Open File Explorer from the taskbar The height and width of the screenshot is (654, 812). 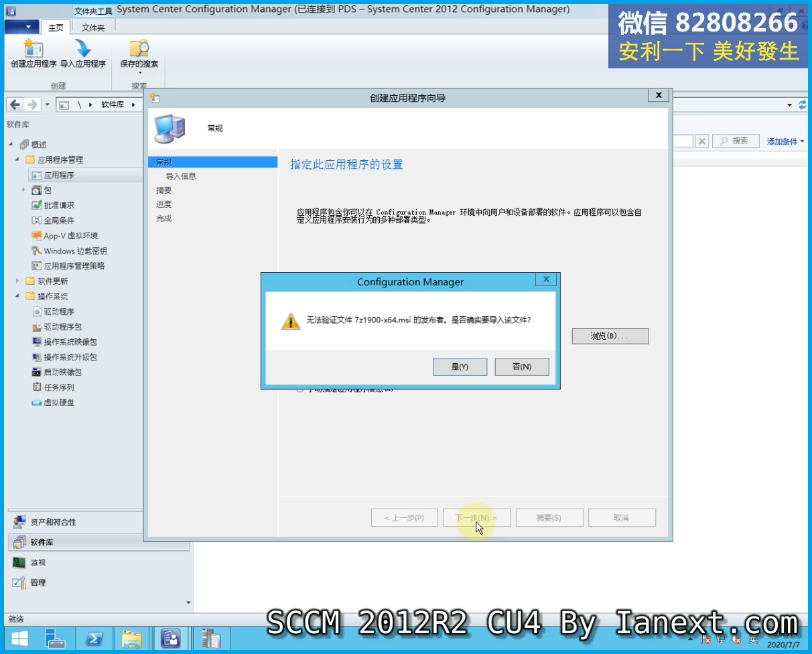(132, 639)
